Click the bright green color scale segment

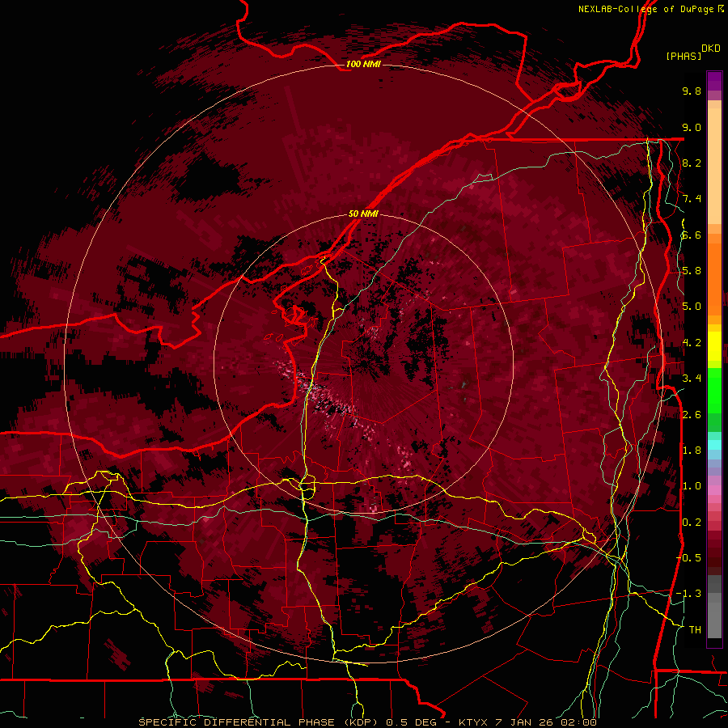pos(714,390)
